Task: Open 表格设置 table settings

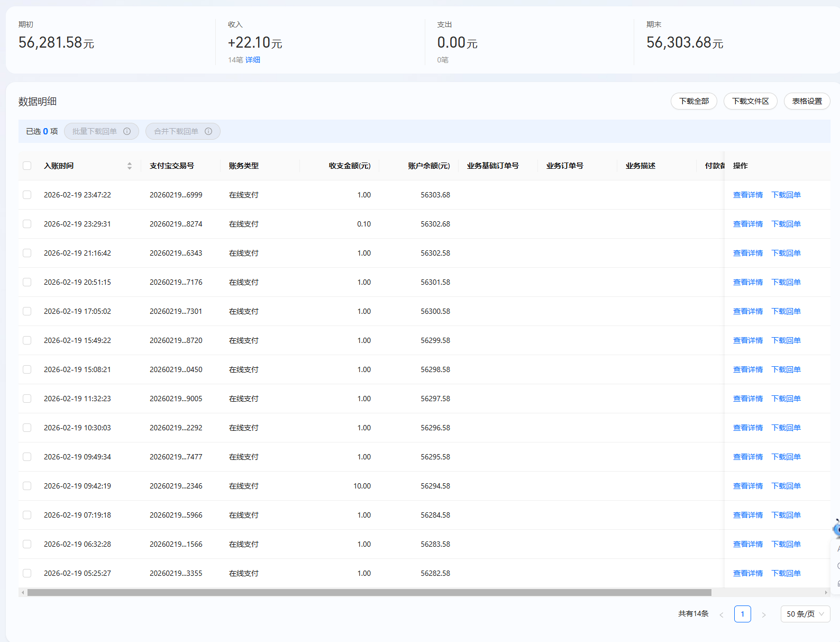Action: [x=807, y=101]
